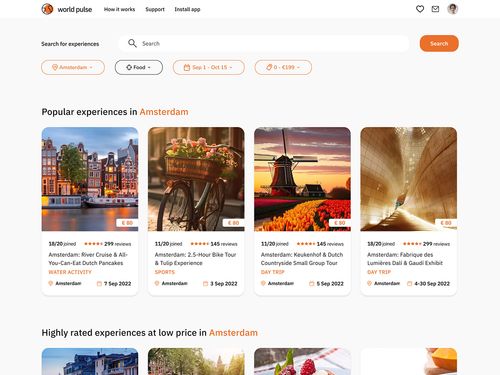
Task: Click star rating on River Cruise card
Action: (93, 244)
